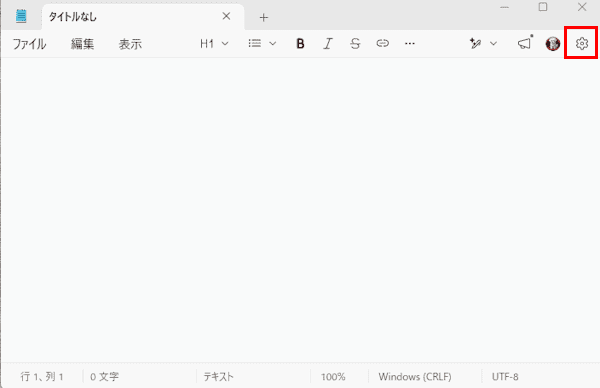
Task: Toggle bold formatting
Action: click(x=300, y=44)
